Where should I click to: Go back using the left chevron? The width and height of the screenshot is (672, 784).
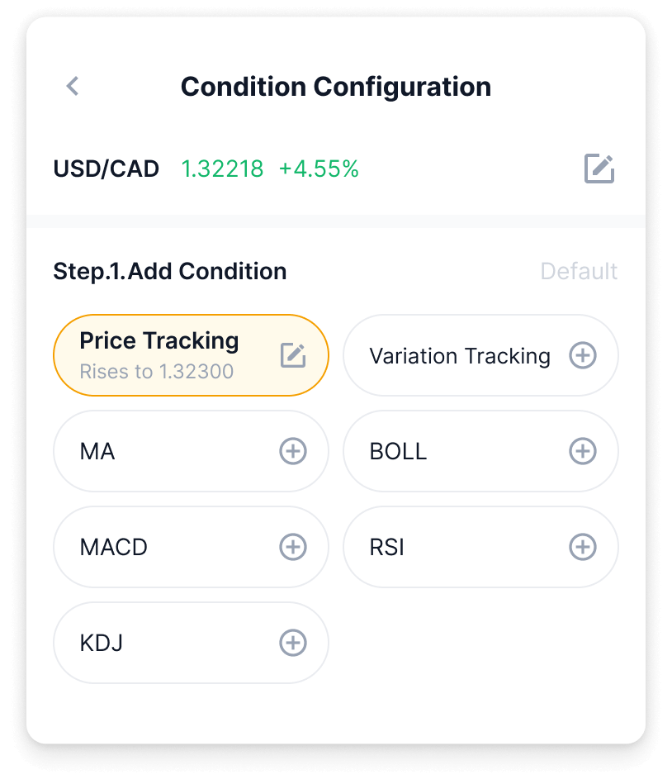point(73,86)
